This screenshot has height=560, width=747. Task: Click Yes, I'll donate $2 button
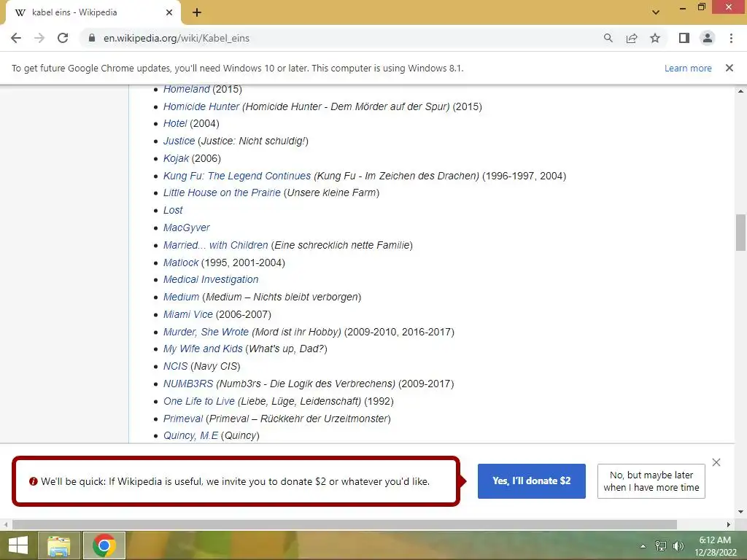pos(532,481)
